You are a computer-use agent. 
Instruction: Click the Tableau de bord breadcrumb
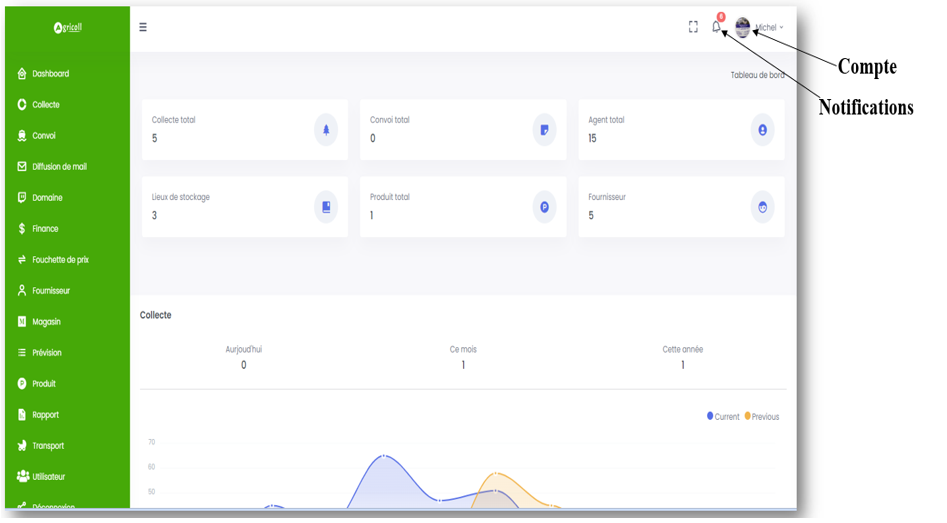[x=757, y=75]
